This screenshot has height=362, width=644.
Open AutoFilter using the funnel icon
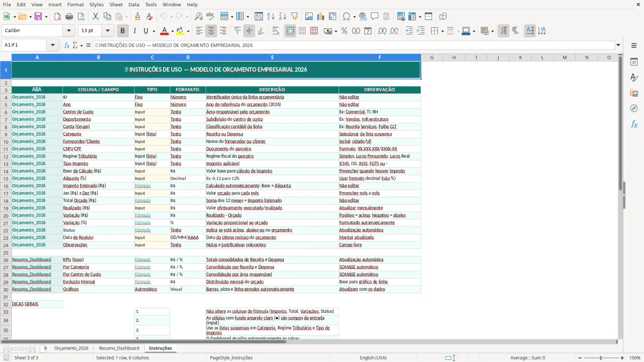(295, 16)
